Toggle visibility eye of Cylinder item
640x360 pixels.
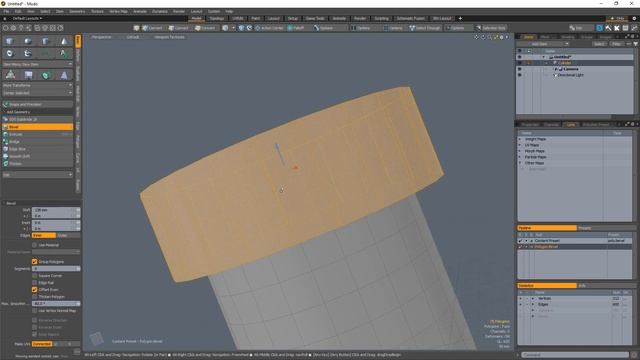pos(520,63)
